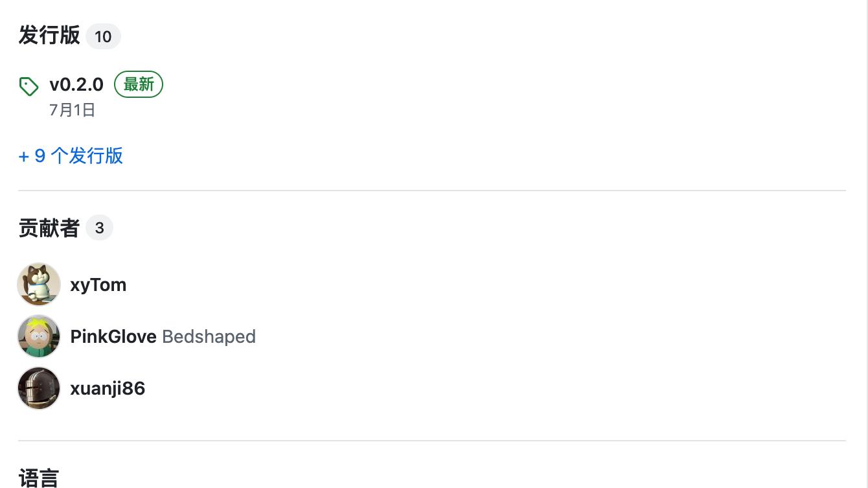This screenshot has width=868, height=488.
Task: Click PinkGlove's cartoon avatar
Action: pos(39,336)
